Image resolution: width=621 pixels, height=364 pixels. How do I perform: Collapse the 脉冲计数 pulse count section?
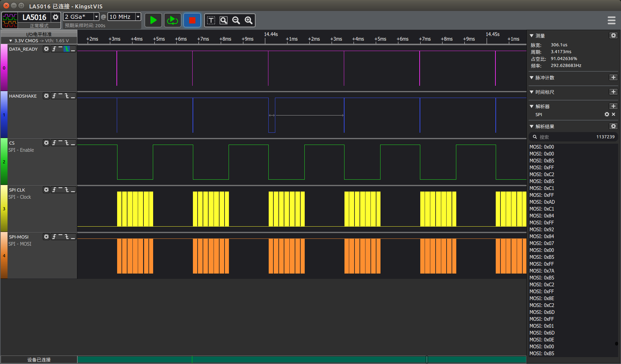(531, 78)
